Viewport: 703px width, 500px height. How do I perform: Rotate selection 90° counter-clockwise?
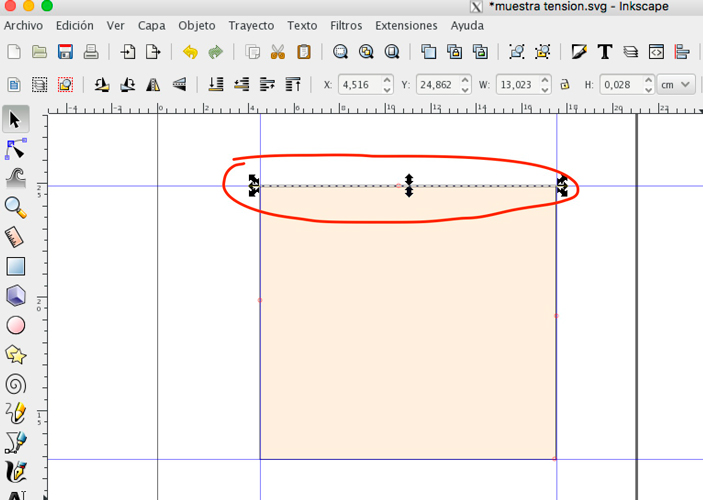102,84
